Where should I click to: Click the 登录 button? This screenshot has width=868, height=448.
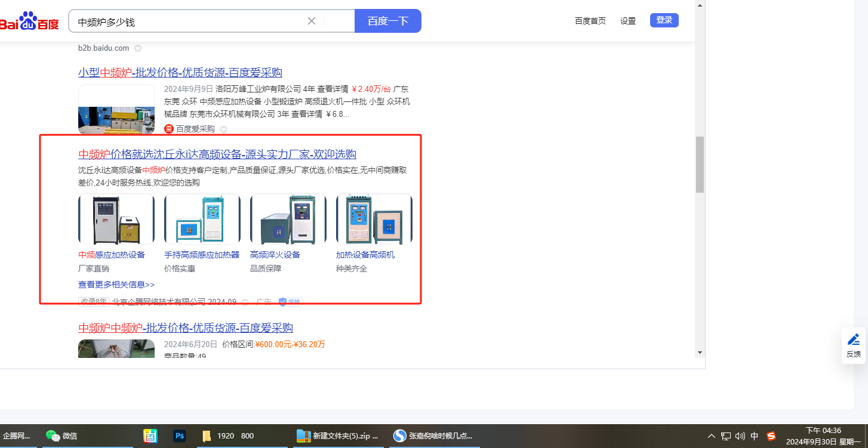tap(664, 20)
